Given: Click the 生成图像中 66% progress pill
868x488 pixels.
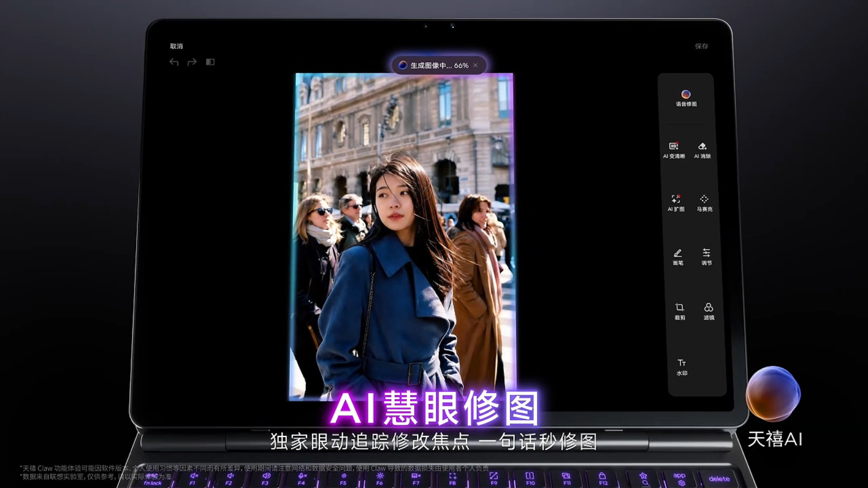Looking at the screenshot, I should tap(438, 65).
